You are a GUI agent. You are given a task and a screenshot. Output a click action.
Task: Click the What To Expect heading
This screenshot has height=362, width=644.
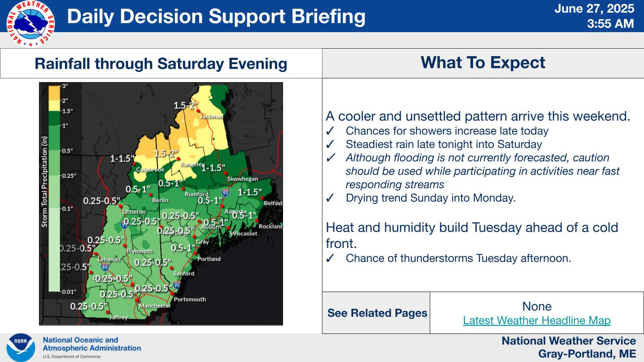(x=483, y=62)
